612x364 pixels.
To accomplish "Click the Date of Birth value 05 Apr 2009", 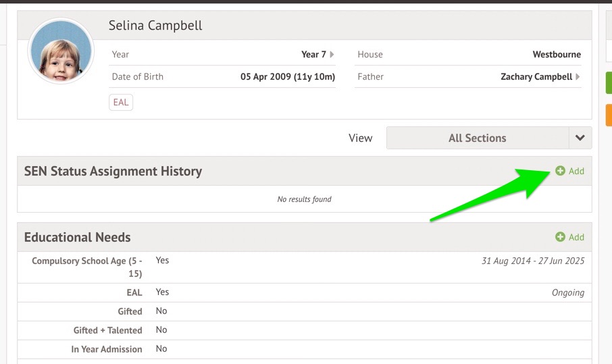I will pyautogui.click(x=288, y=77).
